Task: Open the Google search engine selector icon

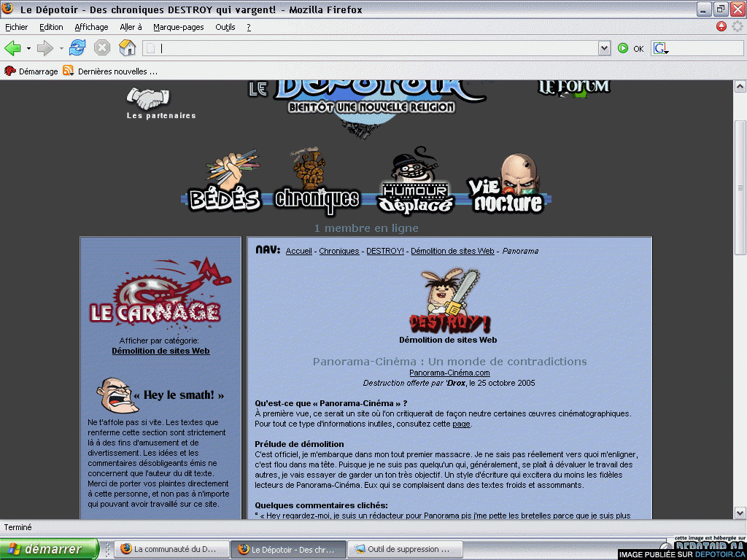Action: point(660,48)
